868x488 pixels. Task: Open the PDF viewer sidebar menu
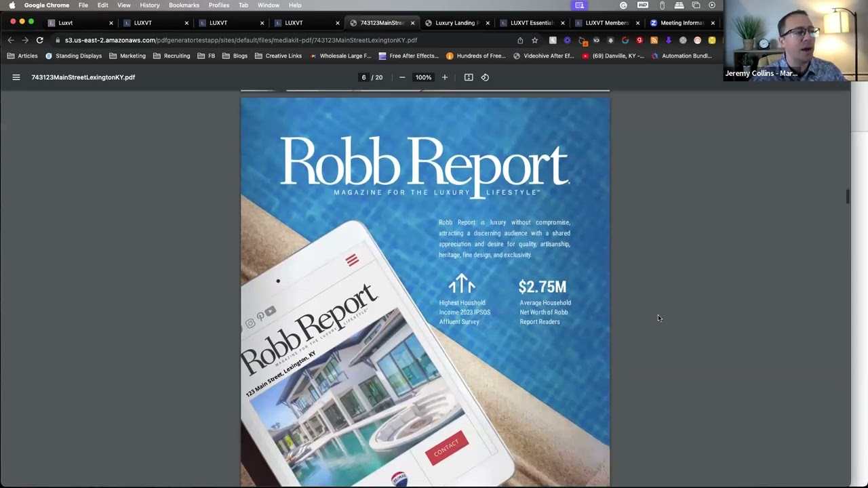(x=16, y=77)
